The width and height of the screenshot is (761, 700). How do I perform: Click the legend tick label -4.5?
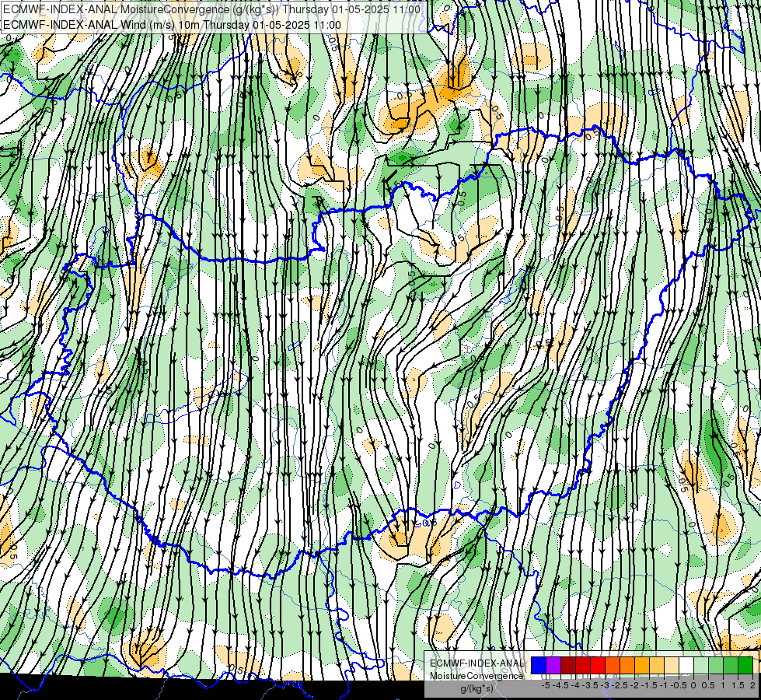point(560,685)
